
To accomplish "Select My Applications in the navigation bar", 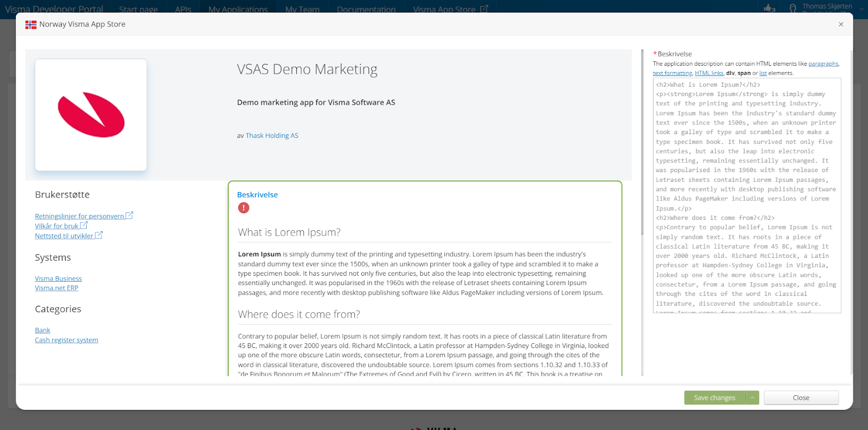I will coord(238,9).
